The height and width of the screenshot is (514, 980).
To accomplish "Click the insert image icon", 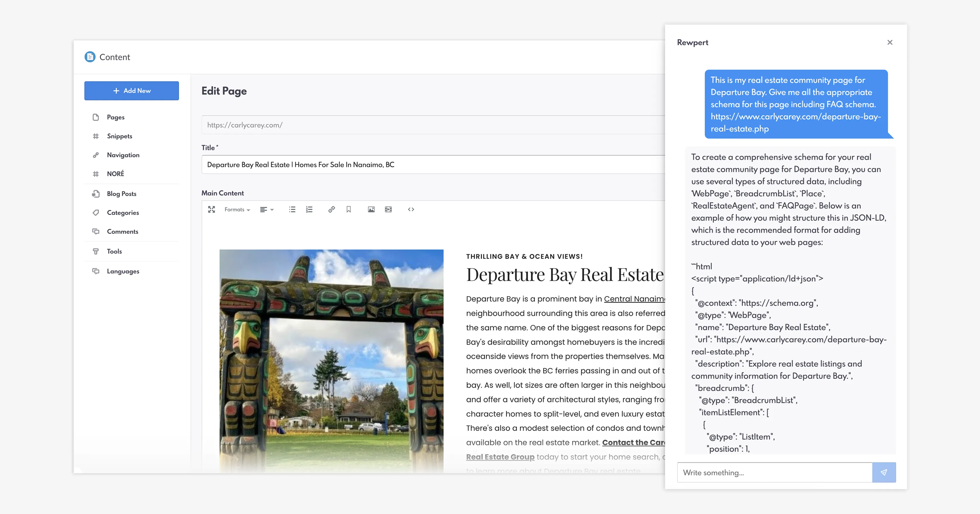I will point(371,210).
